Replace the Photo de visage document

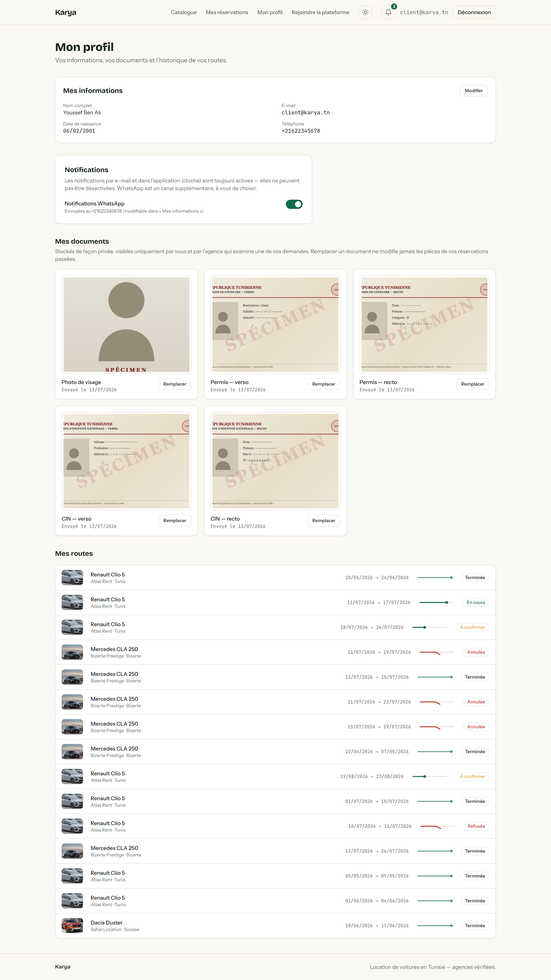point(175,384)
